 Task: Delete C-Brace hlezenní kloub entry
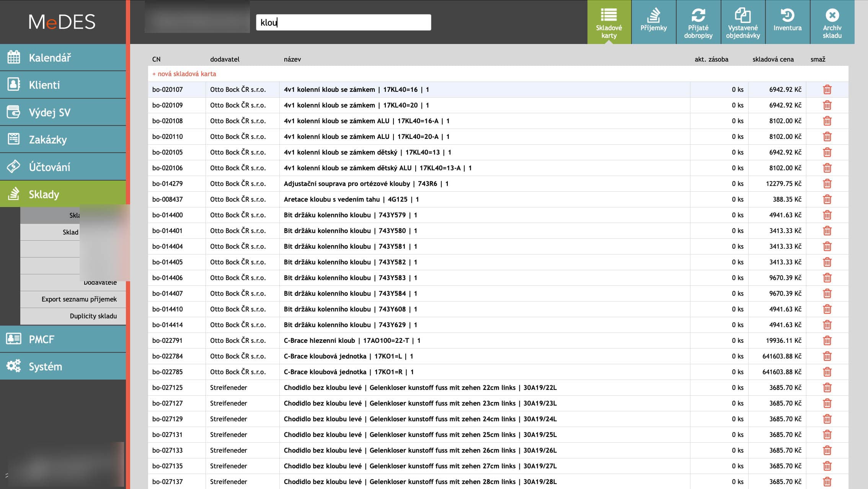pos(827,341)
